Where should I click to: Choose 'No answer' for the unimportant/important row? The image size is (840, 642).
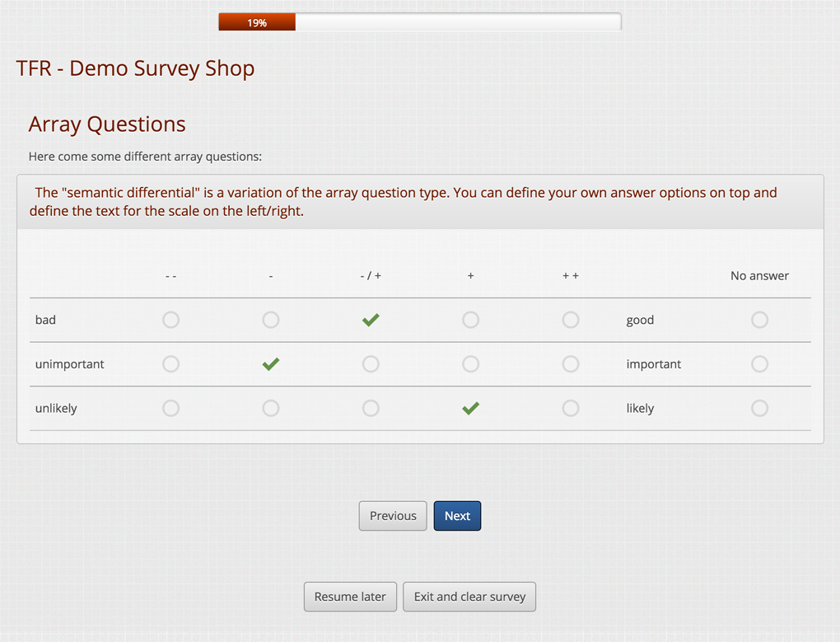tap(759, 363)
